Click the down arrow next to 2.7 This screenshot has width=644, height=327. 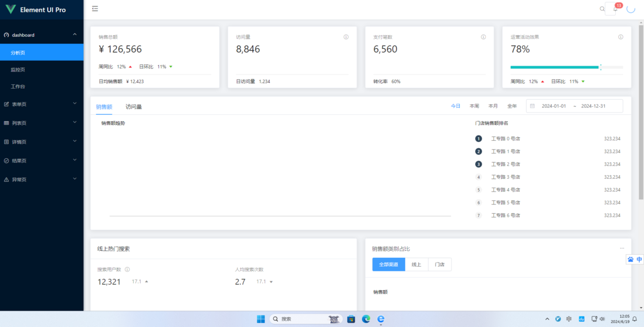click(x=271, y=282)
